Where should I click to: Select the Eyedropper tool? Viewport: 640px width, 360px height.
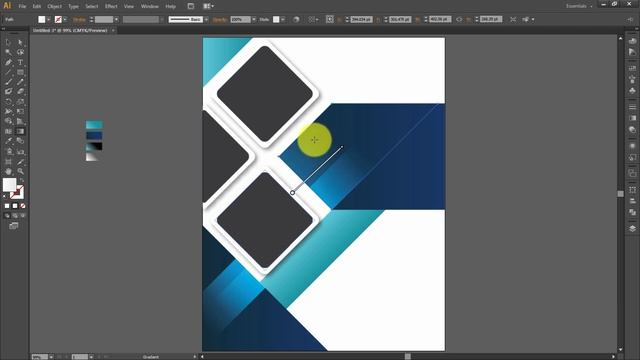pos(8,141)
